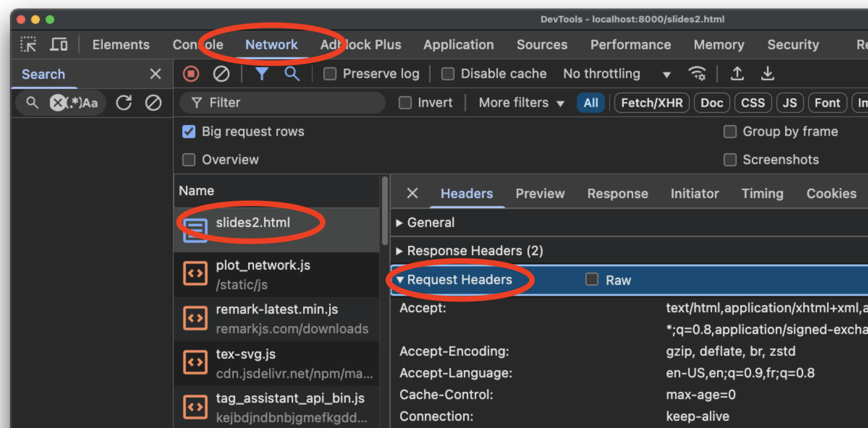
Task: Enable the Disable cache checkbox
Action: (448, 74)
